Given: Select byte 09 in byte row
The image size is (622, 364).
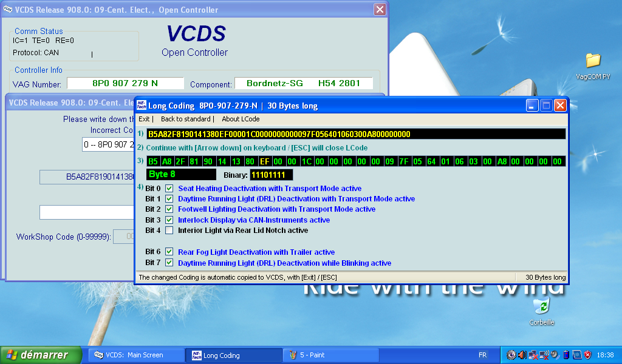Looking at the screenshot, I should [x=389, y=161].
